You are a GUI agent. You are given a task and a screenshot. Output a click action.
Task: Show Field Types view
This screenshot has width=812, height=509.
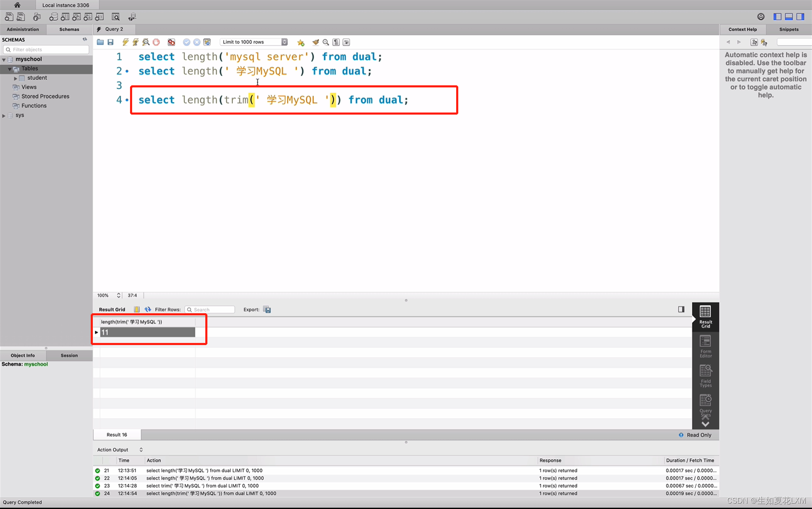[705, 376]
